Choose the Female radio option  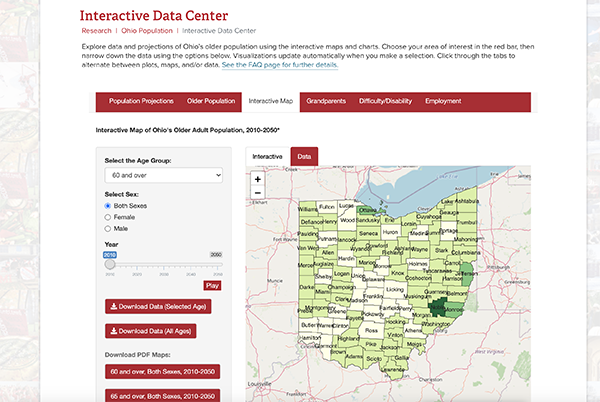(109, 216)
